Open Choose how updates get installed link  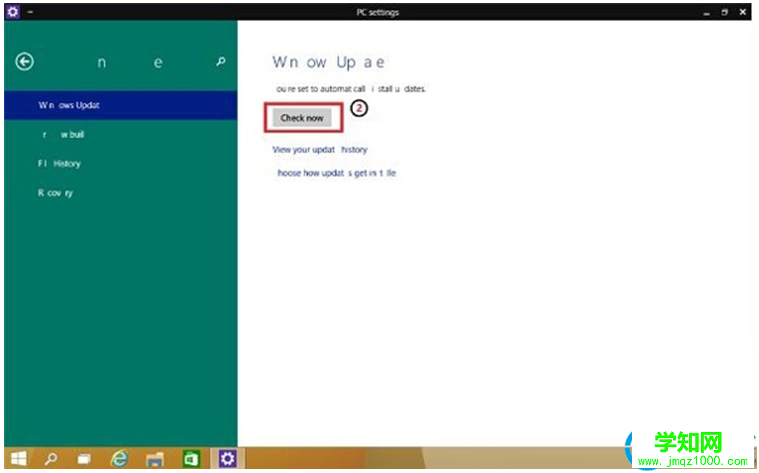point(334,173)
